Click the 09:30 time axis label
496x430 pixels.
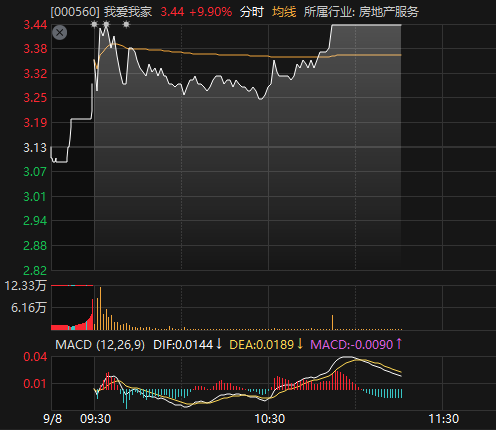point(96,419)
